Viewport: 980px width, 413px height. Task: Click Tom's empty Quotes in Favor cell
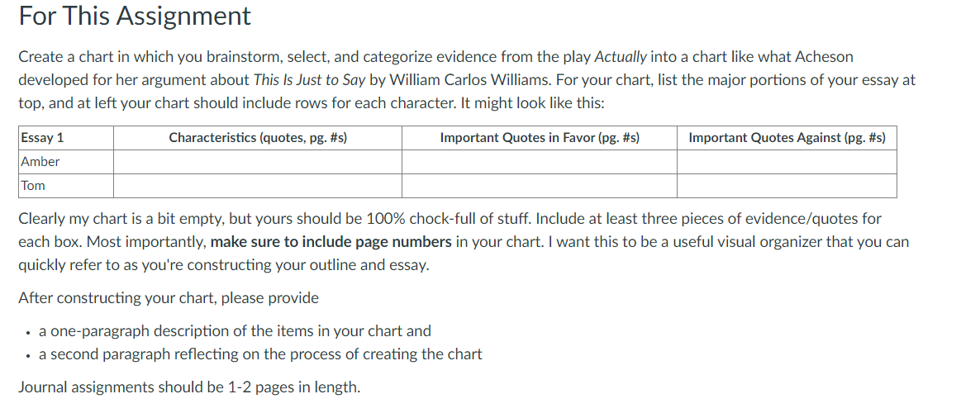(540, 186)
